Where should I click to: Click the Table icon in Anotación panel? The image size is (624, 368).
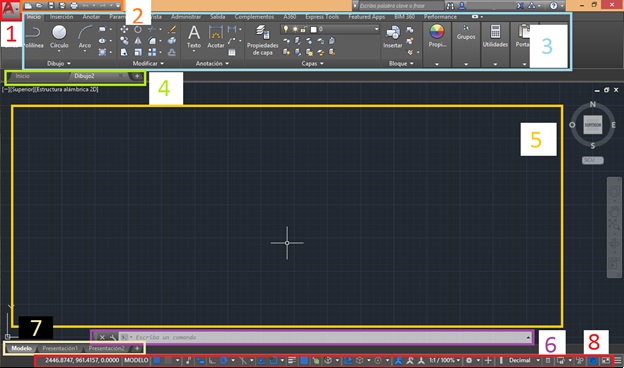click(232, 52)
